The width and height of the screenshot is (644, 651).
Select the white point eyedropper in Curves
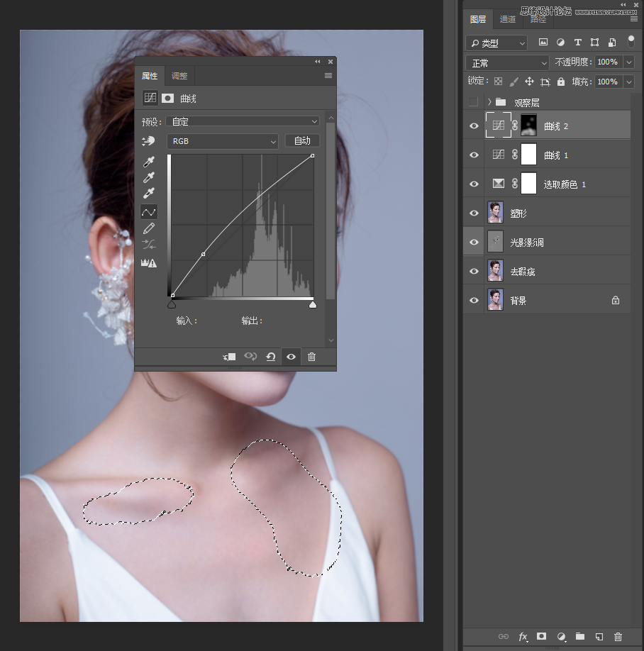[149, 194]
